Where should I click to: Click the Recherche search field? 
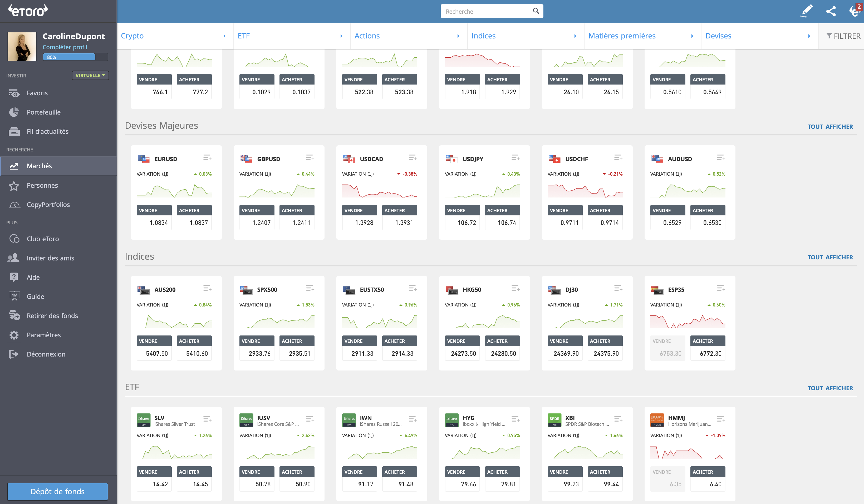pyautogui.click(x=492, y=11)
